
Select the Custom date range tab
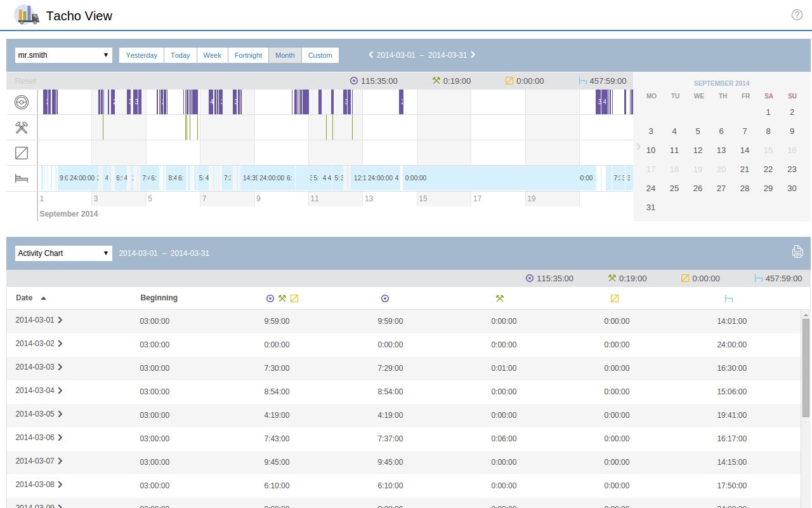320,55
